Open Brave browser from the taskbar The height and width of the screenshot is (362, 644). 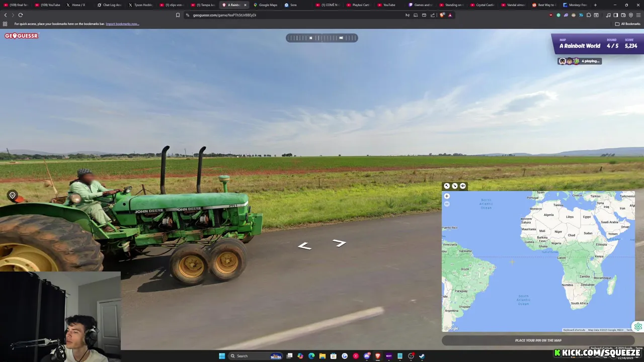(378, 356)
